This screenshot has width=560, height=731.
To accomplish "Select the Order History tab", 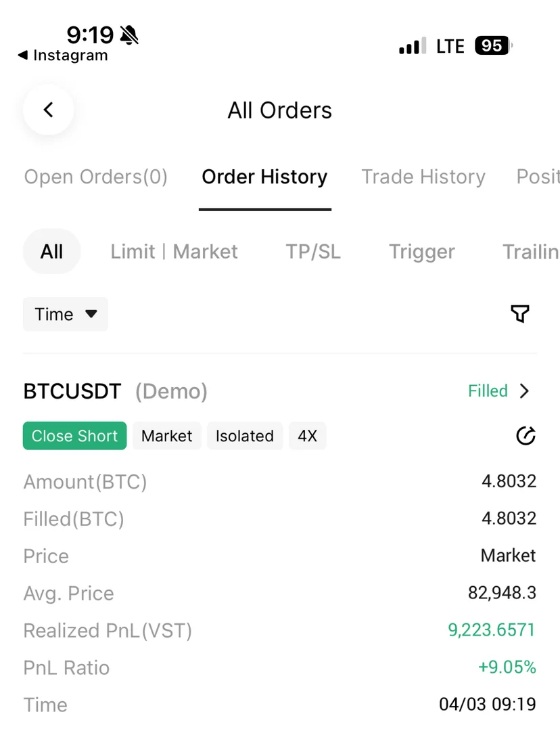I will click(264, 177).
